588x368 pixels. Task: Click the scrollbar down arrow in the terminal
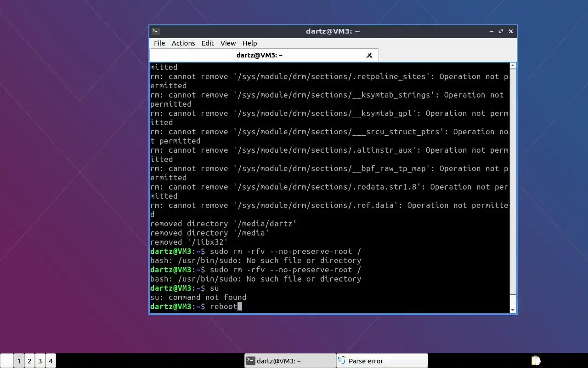513,310
